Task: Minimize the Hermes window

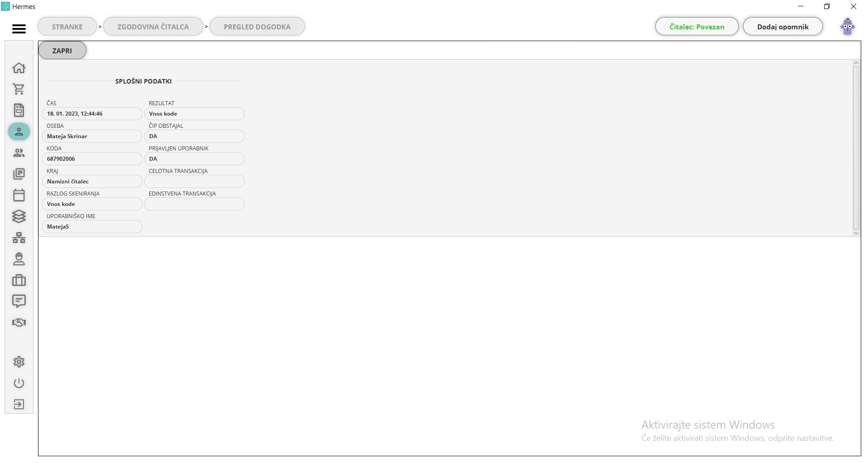Action: pos(801,6)
